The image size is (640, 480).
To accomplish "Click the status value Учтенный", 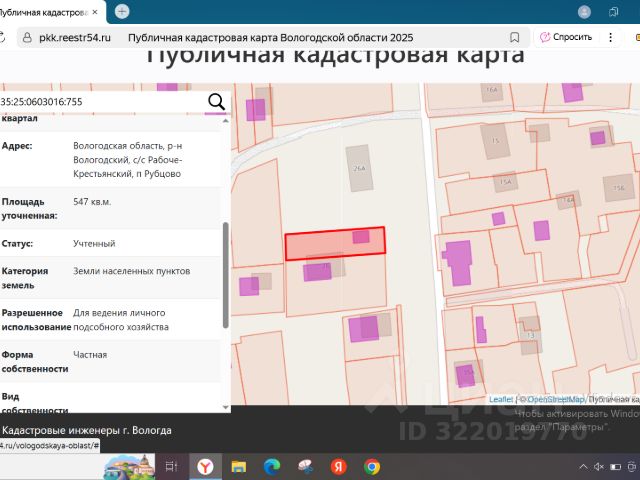I will point(94,244).
